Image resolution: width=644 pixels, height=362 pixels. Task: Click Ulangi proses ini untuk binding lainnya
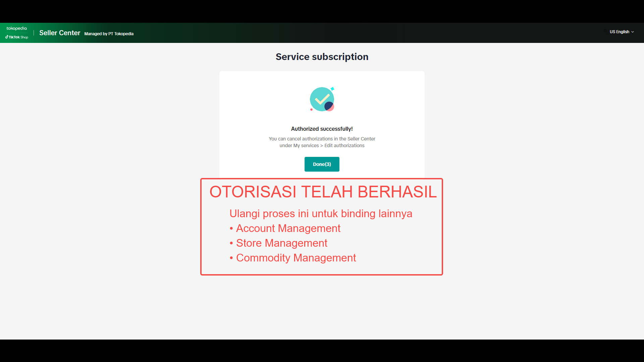(x=321, y=214)
